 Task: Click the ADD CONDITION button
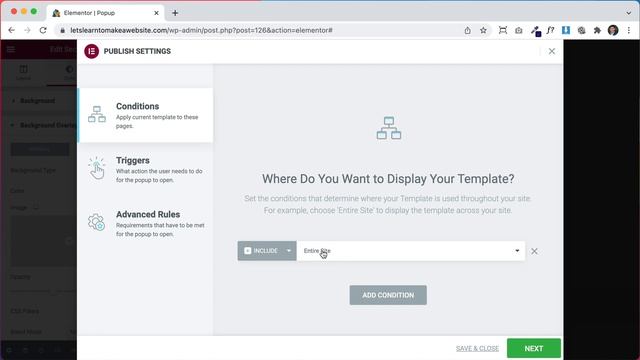pos(388,295)
